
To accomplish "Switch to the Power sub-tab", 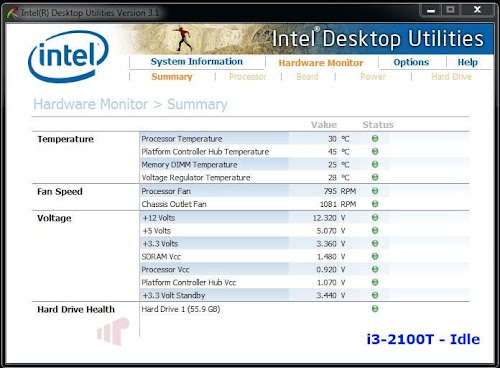I will click(373, 77).
